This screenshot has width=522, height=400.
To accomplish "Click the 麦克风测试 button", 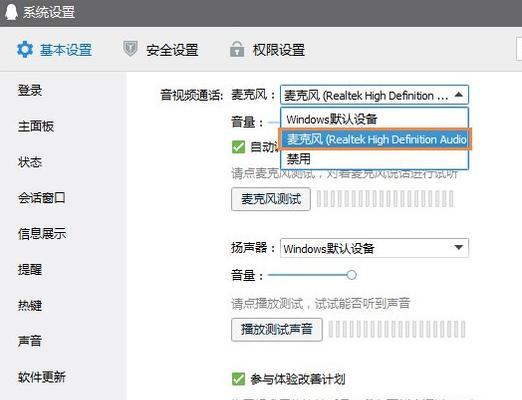I will [x=271, y=199].
